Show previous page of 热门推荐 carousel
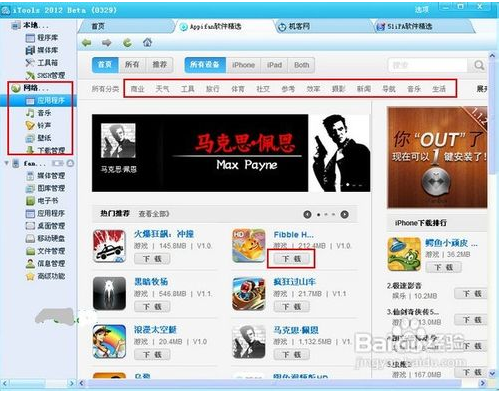 pos(307,215)
